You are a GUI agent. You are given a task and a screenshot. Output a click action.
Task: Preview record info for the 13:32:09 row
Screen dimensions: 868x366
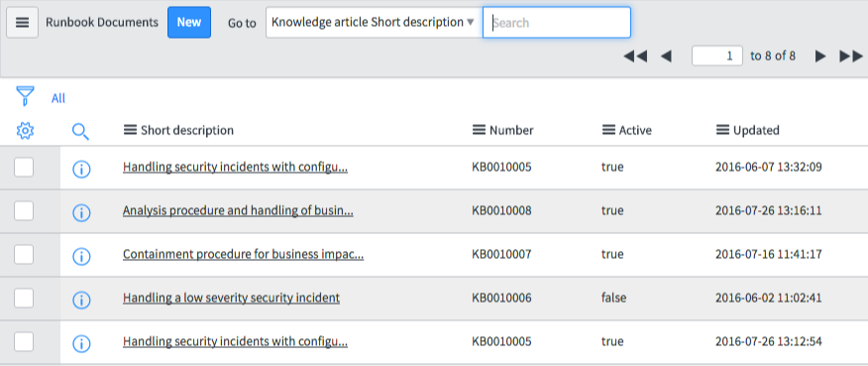[81, 170]
